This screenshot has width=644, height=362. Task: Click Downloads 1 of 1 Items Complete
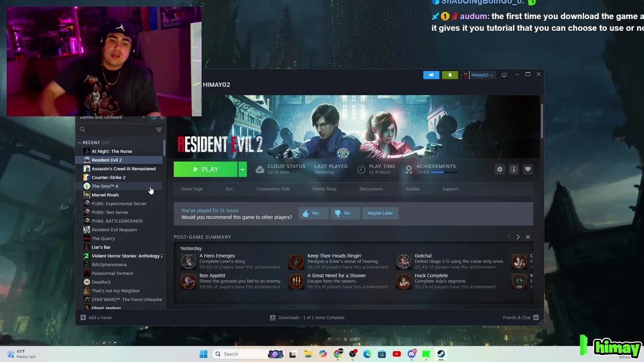[x=311, y=318]
